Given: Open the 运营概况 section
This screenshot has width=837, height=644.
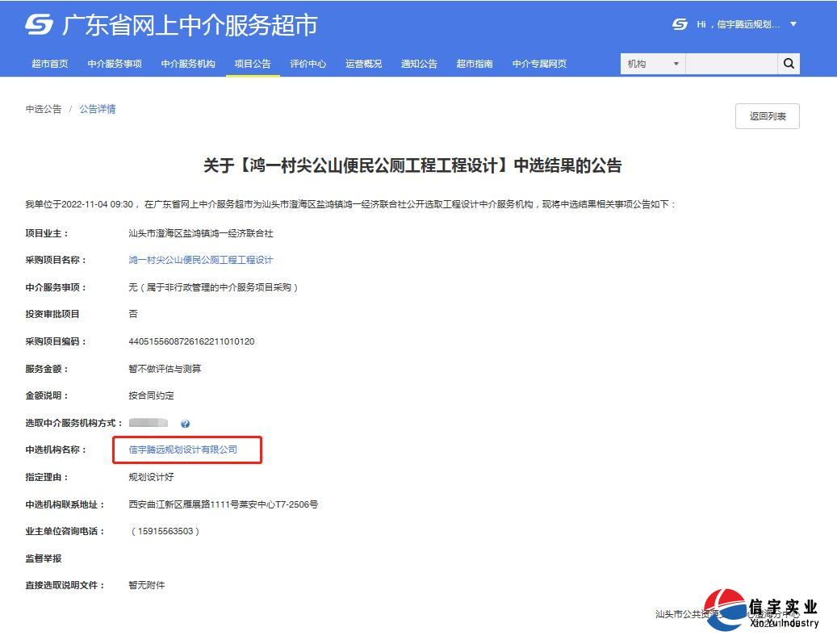Looking at the screenshot, I should (x=363, y=64).
